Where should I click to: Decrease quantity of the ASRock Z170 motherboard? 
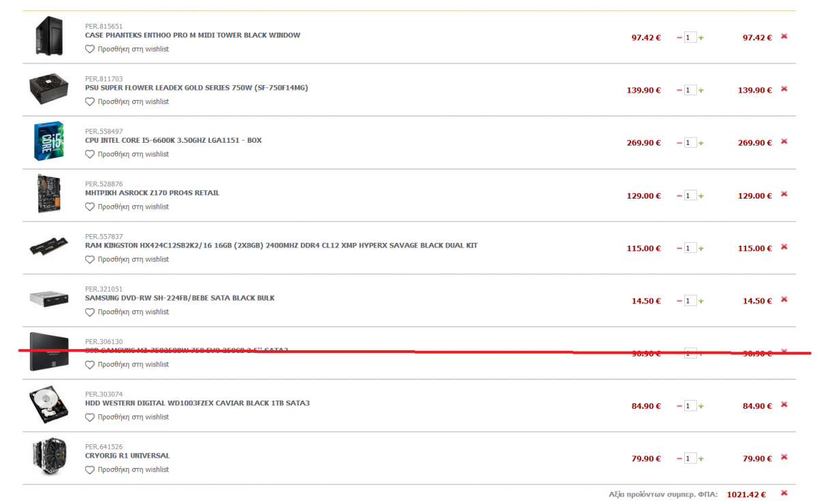click(x=679, y=196)
